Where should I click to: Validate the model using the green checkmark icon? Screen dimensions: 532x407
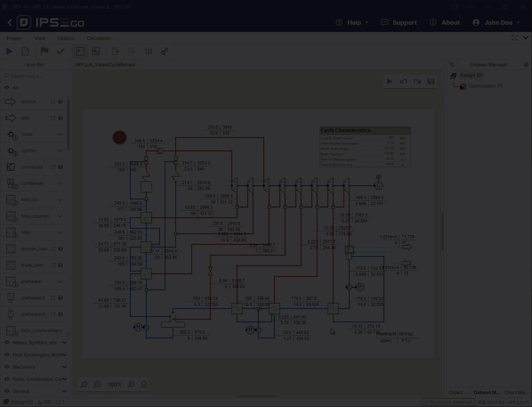click(61, 51)
